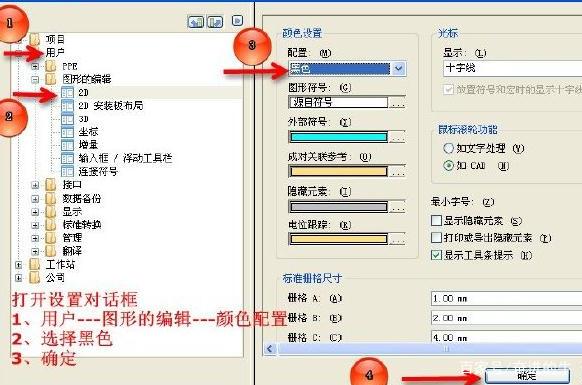Select the 翻译 folder

tap(72, 251)
